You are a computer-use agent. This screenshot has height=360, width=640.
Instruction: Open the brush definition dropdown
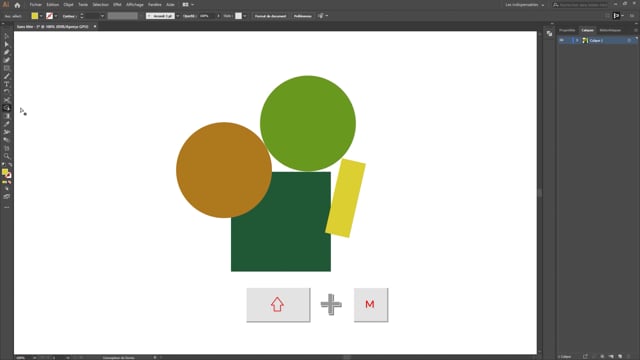point(178,16)
